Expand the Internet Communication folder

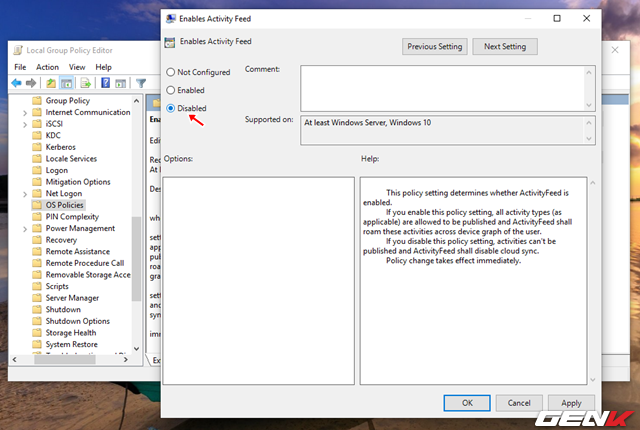pyautogui.click(x=25, y=113)
